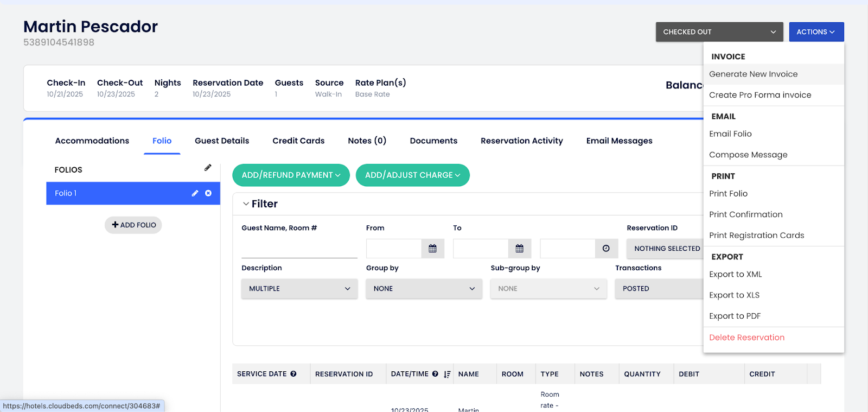Click the Guest Name, Room # field
This screenshot has height=412, width=868.
[x=299, y=249]
